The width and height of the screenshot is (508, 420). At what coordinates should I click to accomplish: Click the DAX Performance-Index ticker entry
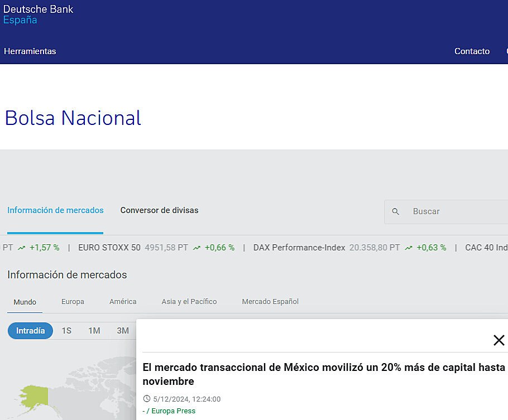click(x=349, y=248)
